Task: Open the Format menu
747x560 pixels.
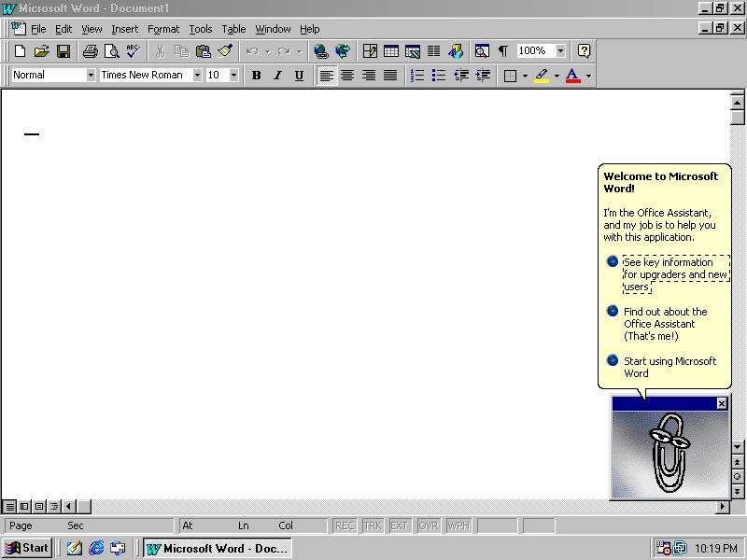Action: coord(163,29)
